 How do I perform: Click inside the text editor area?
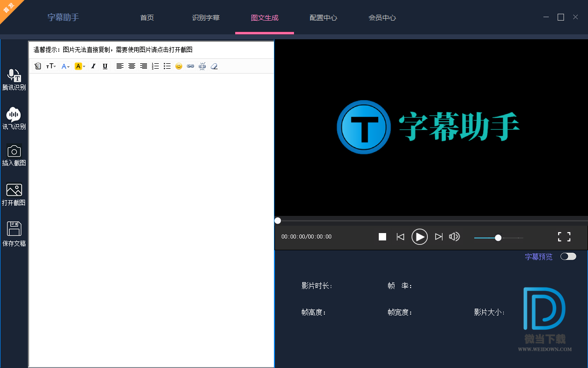pyautogui.click(x=151, y=220)
